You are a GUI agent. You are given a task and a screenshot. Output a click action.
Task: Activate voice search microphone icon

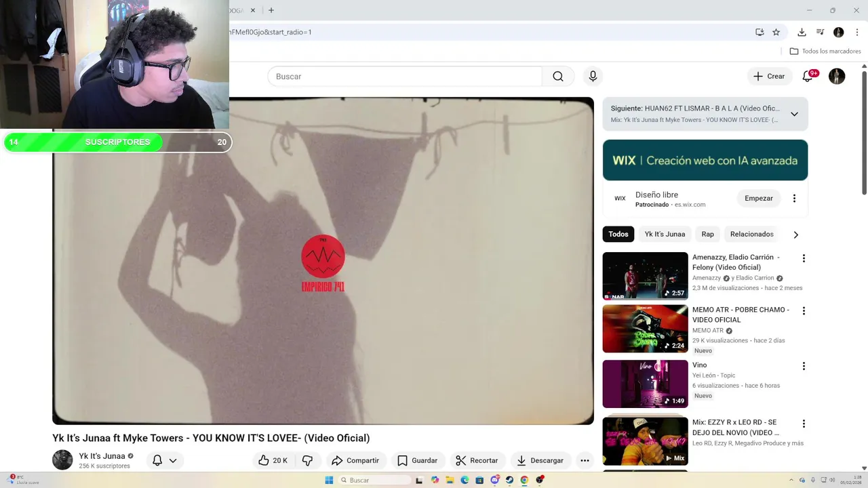(593, 77)
